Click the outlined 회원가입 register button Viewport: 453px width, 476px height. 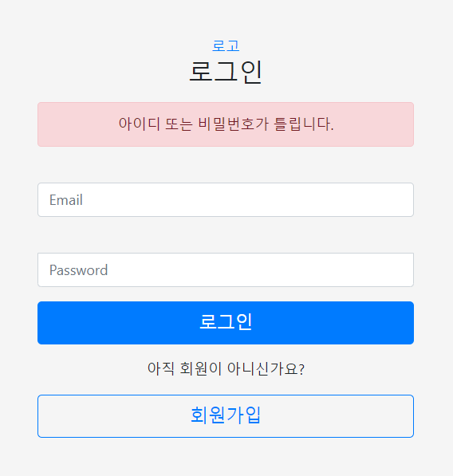click(x=226, y=416)
